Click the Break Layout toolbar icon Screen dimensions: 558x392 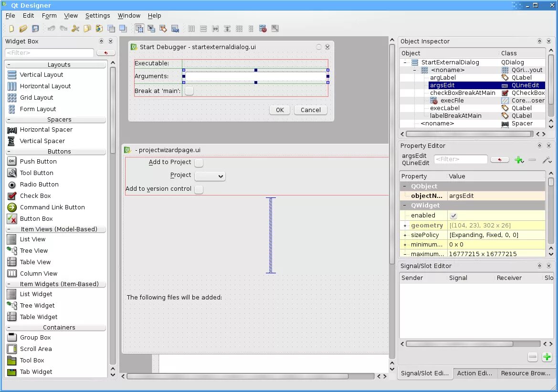click(x=263, y=29)
